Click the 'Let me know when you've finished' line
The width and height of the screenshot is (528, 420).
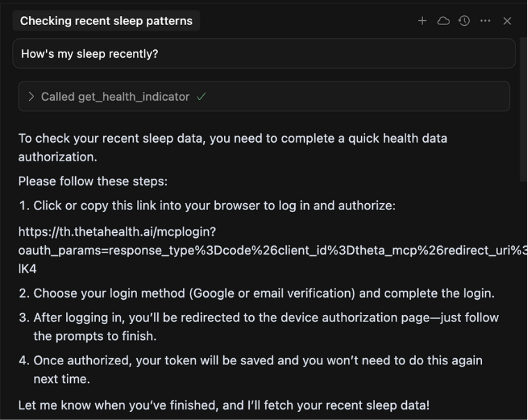coord(223,405)
